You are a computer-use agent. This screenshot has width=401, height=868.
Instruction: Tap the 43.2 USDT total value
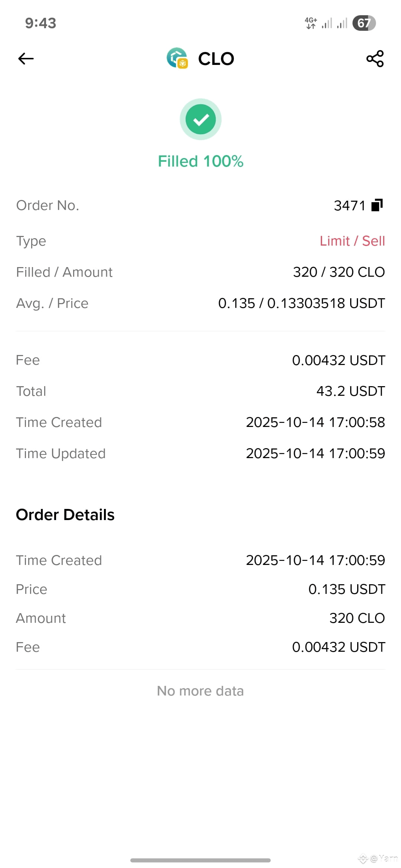click(x=351, y=391)
